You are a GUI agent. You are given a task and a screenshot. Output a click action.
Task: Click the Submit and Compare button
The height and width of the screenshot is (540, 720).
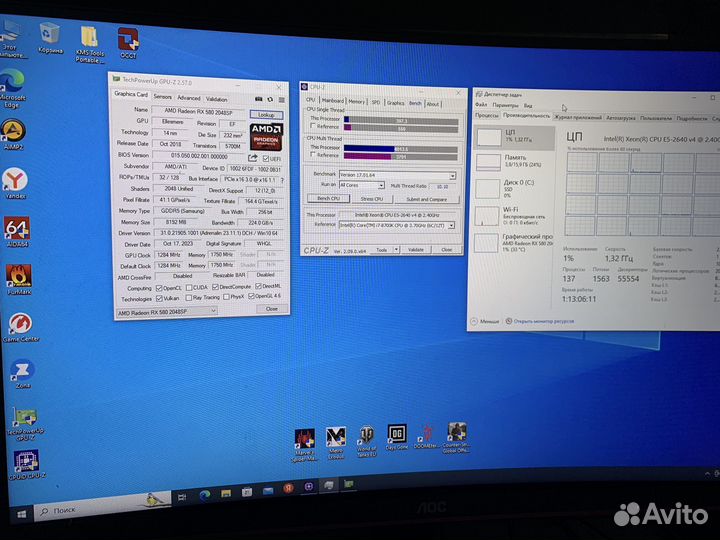click(x=427, y=199)
